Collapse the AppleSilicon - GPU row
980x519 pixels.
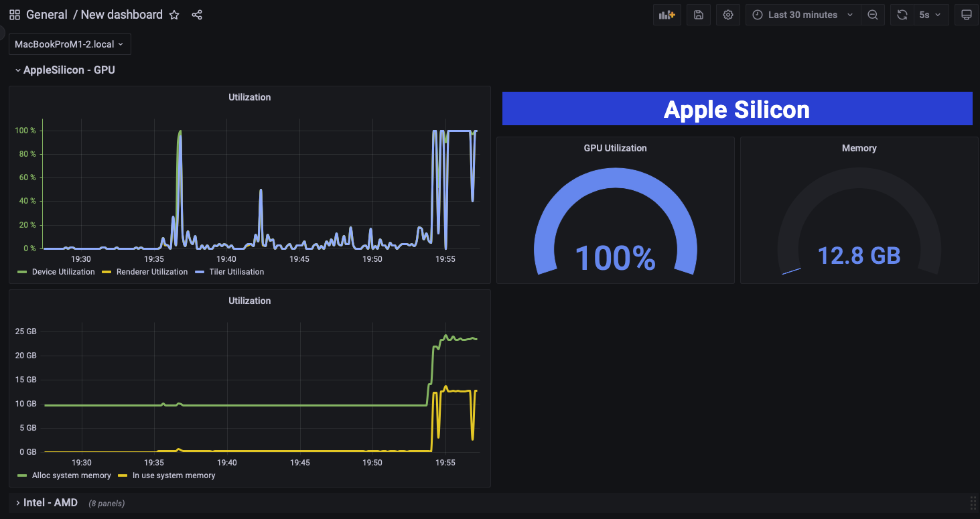[66, 70]
